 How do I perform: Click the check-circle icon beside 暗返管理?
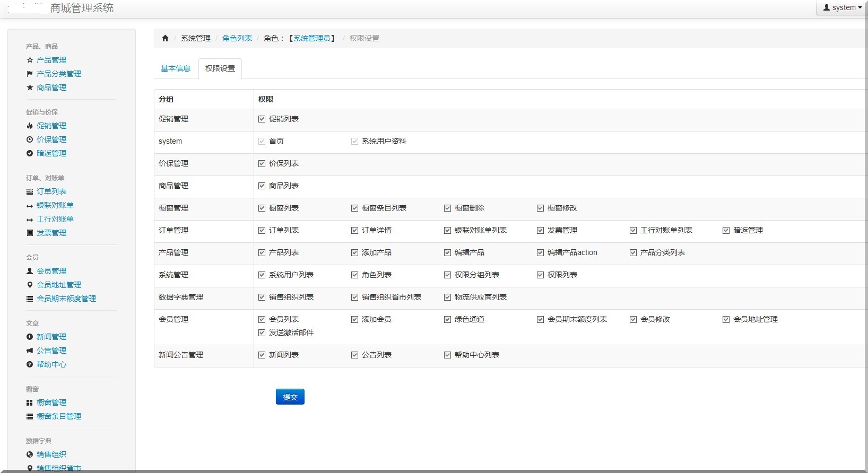30,153
